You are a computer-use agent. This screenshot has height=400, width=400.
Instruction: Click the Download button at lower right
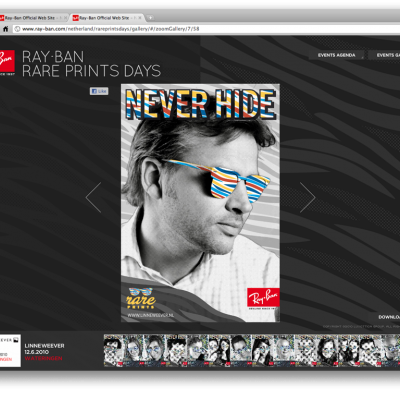389,317
